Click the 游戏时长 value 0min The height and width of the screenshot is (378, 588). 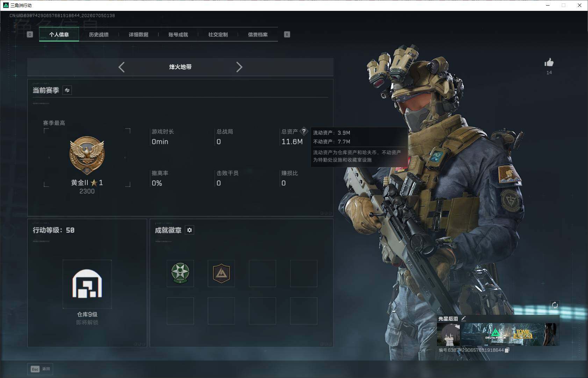160,141
